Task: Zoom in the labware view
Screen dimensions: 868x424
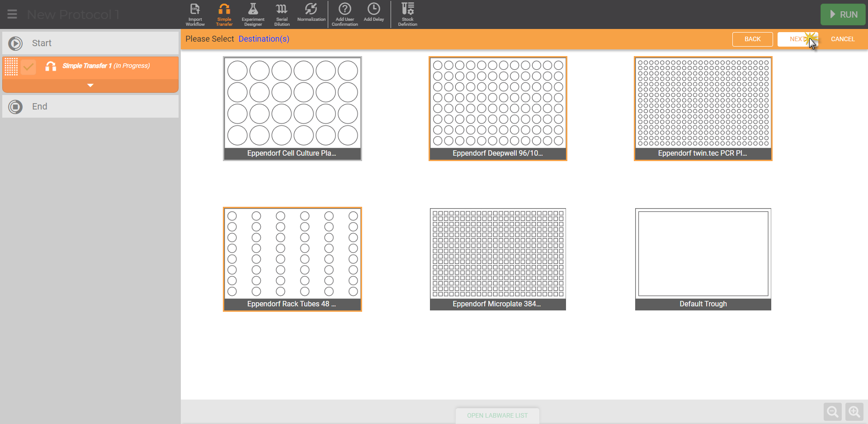Action: [x=854, y=412]
